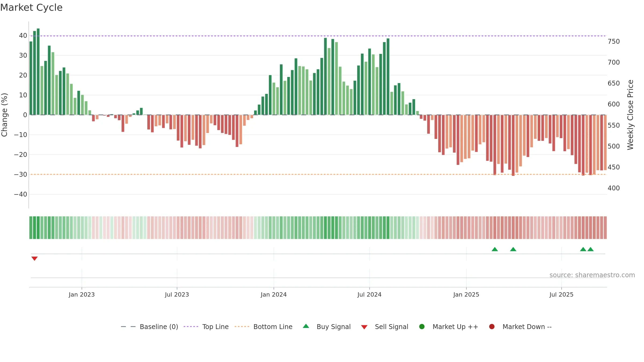This screenshot has height=362, width=644.
Task: Toggle the Baseline (0) legend entry
Action: tap(149, 327)
